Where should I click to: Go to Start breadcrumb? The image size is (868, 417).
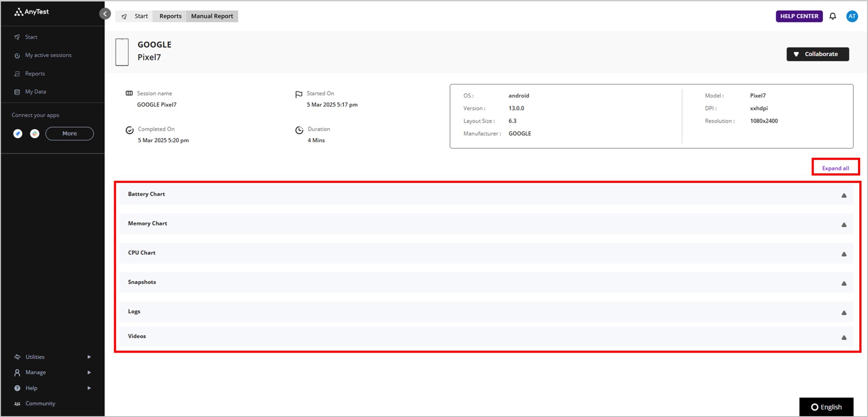pos(141,16)
